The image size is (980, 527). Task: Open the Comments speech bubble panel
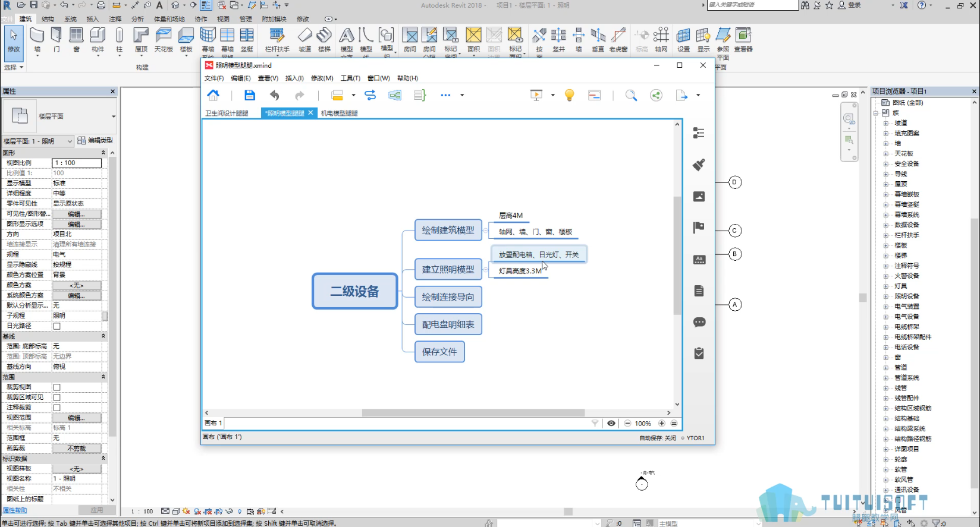pos(699,322)
